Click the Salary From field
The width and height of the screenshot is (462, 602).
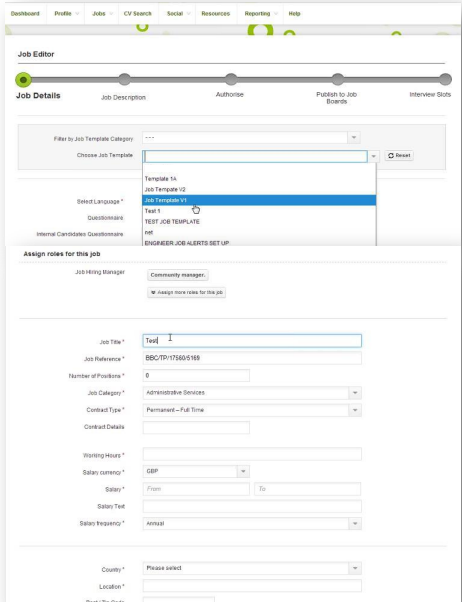(196, 489)
